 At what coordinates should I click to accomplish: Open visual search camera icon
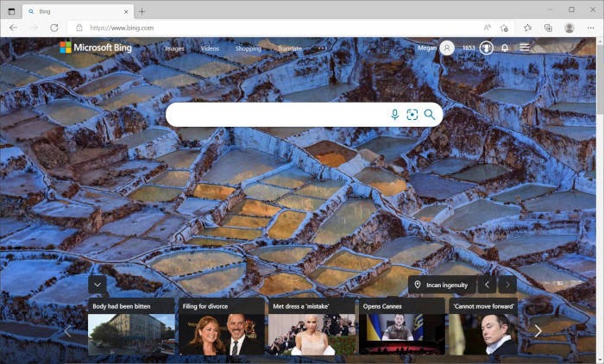pos(412,115)
